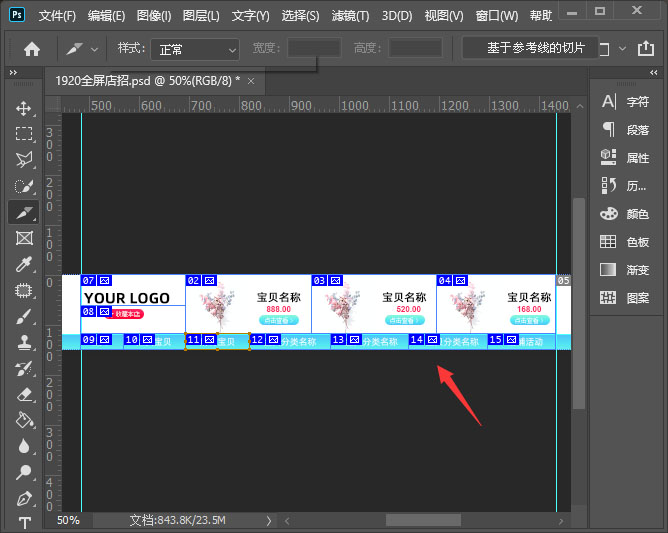Image resolution: width=668 pixels, height=533 pixels.
Task: Select the Pen tool
Action: point(24,498)
